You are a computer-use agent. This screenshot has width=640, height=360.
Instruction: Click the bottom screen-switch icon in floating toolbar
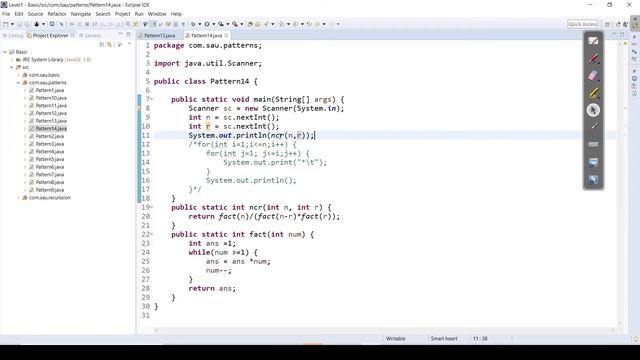point(593,180)
